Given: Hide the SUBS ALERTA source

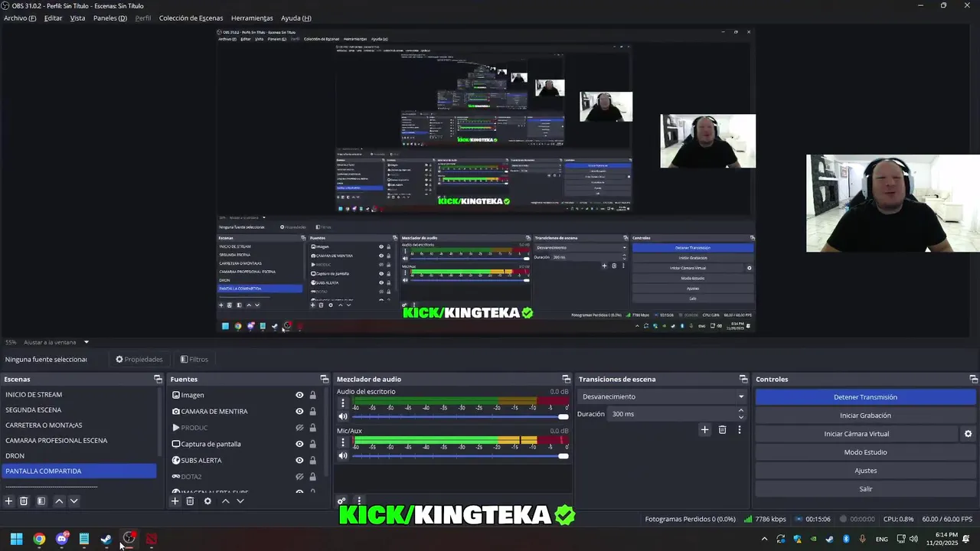Looking at the screenshot, I should [299, 460].
